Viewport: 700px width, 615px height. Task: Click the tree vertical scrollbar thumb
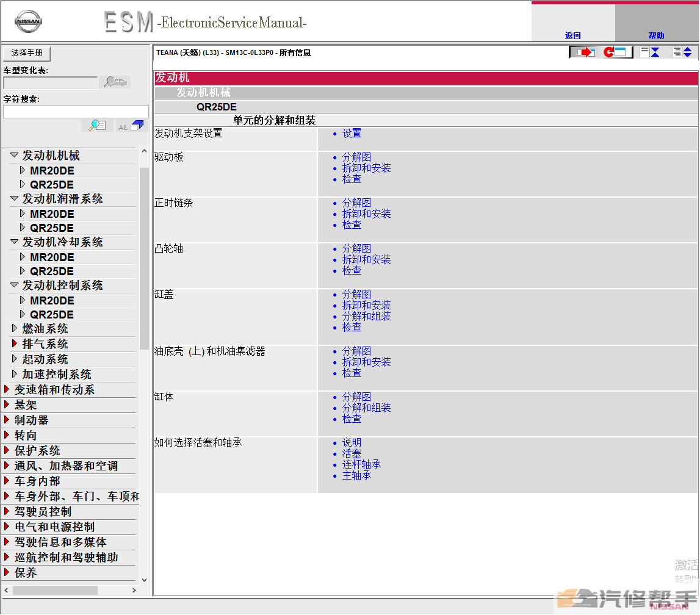point(144,259)
